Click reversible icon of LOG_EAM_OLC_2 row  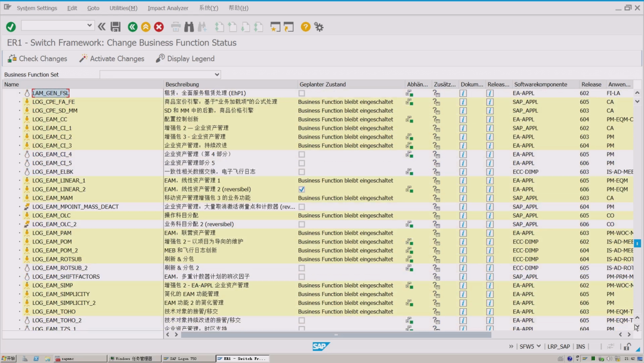click(27, 224)
